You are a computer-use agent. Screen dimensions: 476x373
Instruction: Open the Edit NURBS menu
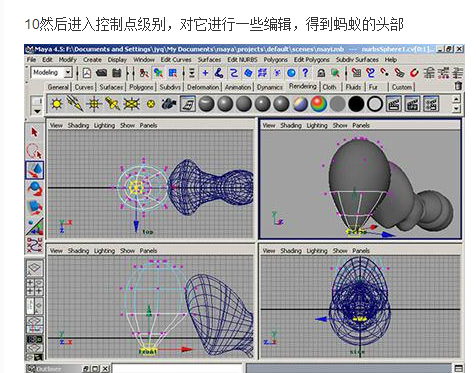point(242,60)
